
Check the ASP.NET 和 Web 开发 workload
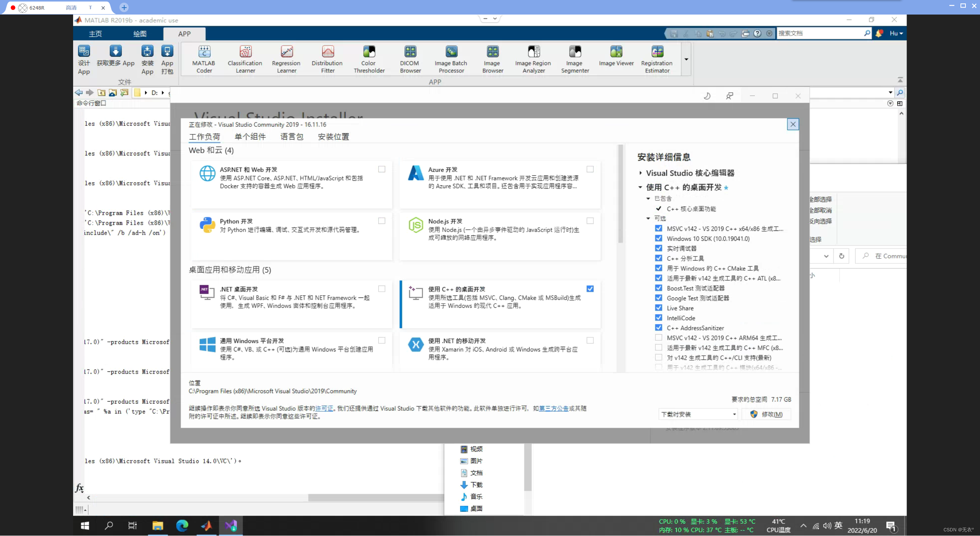381,169
